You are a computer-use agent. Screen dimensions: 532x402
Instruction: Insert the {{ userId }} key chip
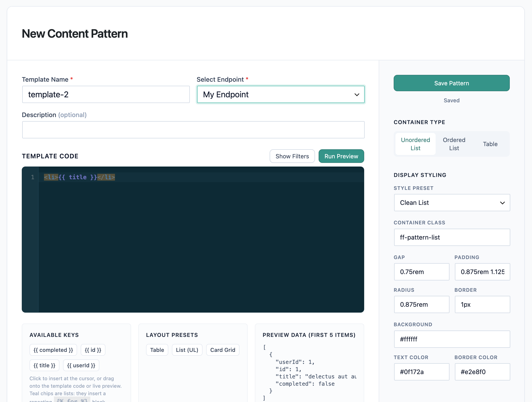pos(81,365)
